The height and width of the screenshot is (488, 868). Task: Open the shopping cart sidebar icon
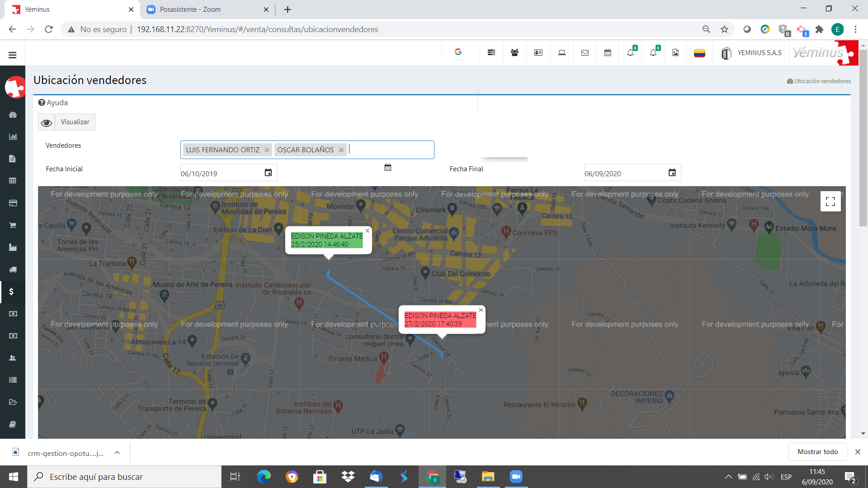[13, 225]
